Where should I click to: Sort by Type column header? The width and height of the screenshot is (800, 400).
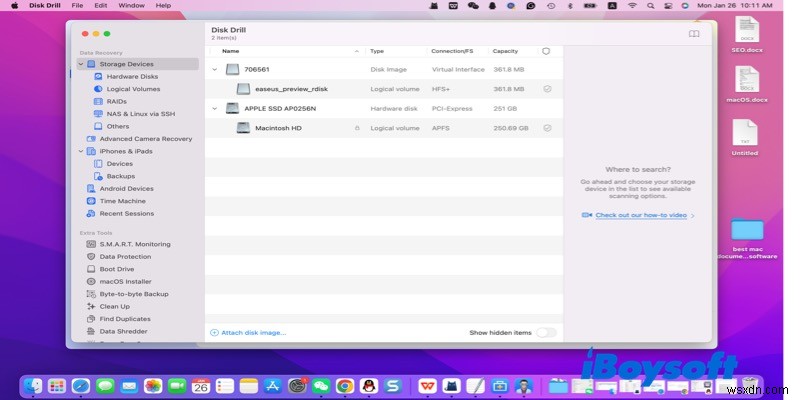(377, 51)
